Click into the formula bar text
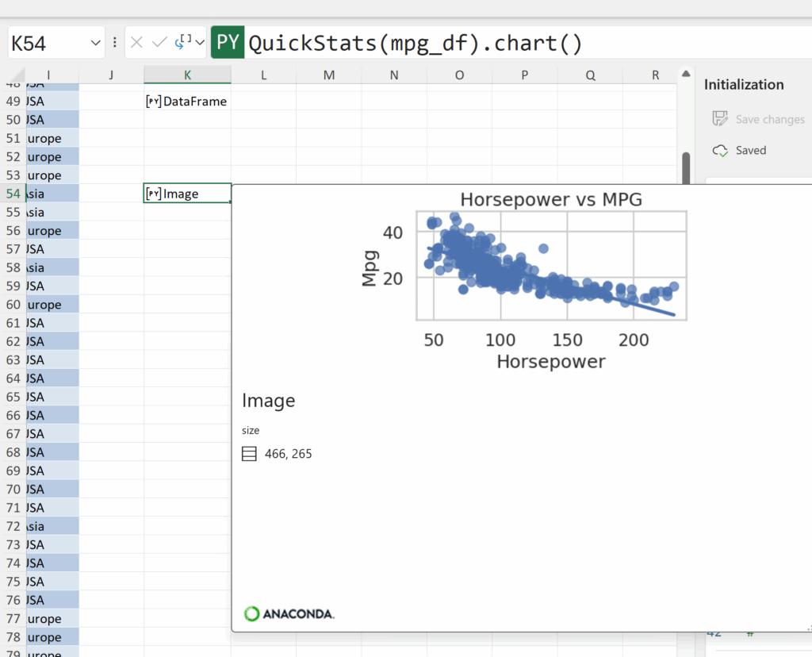This screenshot has width=812, height=657. (476, 43)
